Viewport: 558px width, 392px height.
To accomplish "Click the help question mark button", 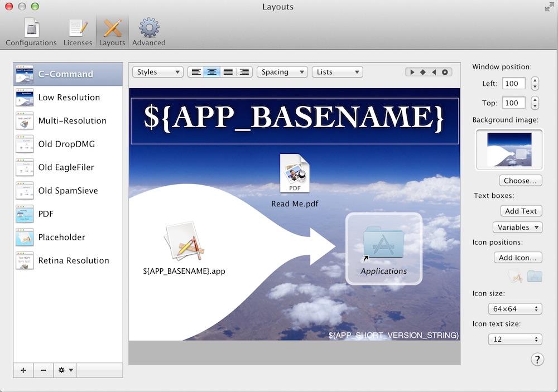I will pos(537,360).
